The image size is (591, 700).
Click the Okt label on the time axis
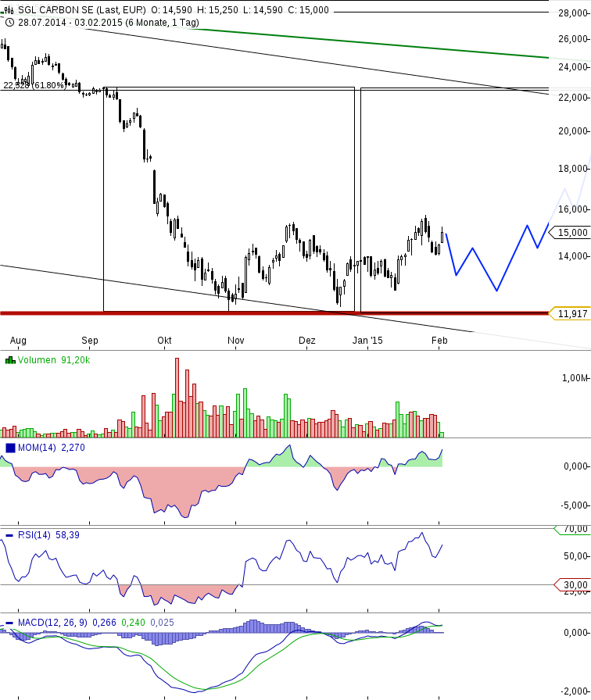[x=164, y=341]
